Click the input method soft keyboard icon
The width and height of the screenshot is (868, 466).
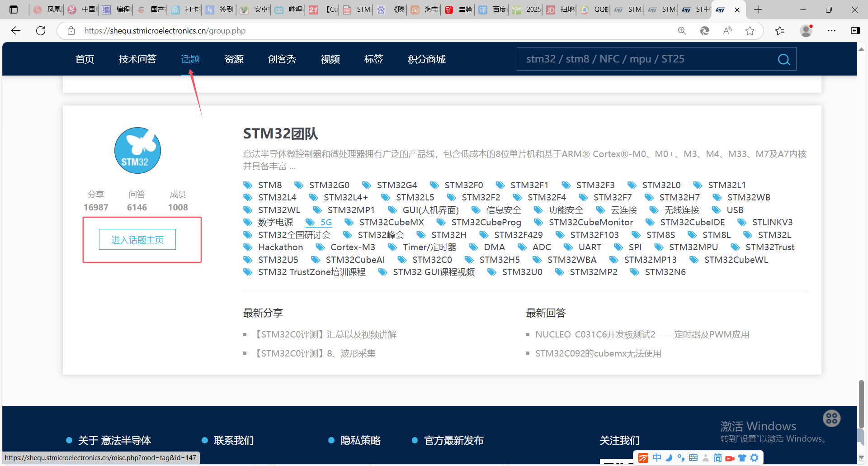click(693, 458)
